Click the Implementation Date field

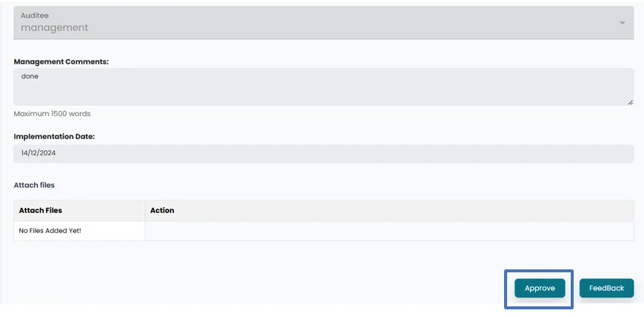coord(323,153)
